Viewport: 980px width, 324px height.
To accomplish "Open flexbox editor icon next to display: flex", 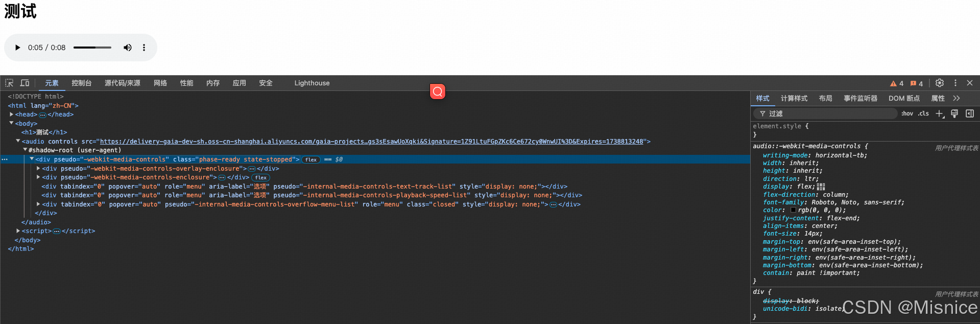I will (821, 187).
